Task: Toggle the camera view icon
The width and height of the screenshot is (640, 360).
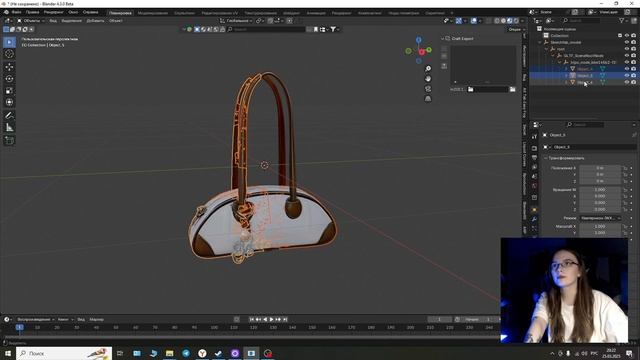Action: (428, 89)
